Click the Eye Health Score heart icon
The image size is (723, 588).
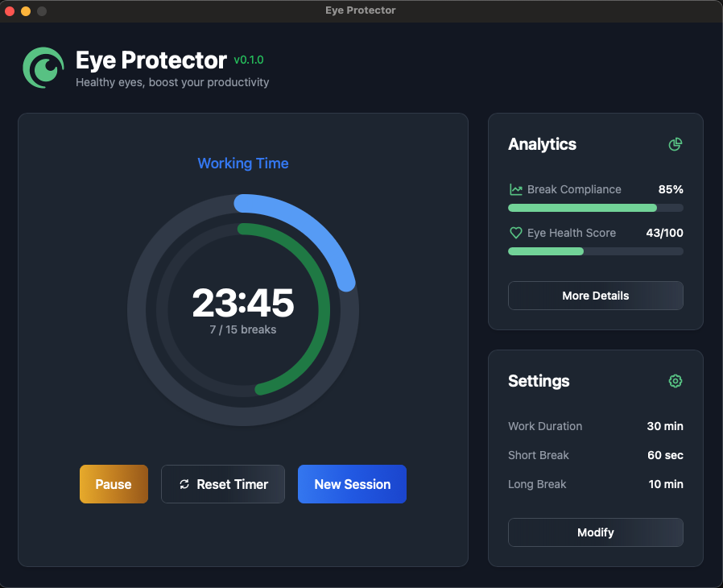tap(514, 233)
